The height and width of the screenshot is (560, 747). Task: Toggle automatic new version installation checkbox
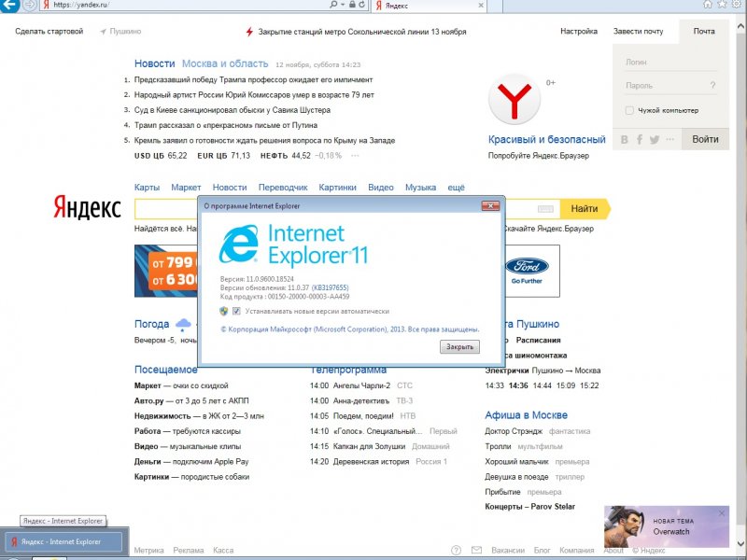point(236,311)
